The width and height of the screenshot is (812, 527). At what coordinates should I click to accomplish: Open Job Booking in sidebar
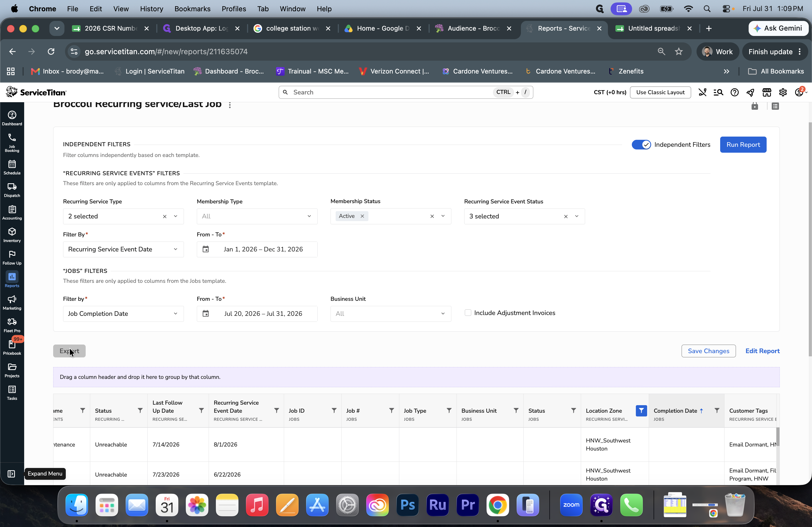(12, 143)
